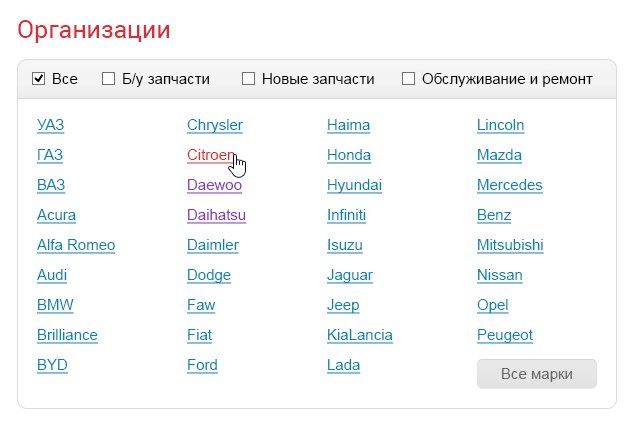Open the Jaguar brand link

point(350,275)
